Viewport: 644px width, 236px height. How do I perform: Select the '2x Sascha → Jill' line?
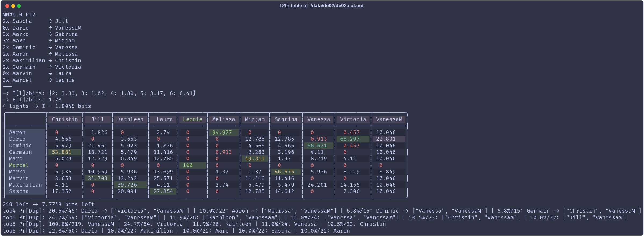pyautogui.click(x=35, y=21)
